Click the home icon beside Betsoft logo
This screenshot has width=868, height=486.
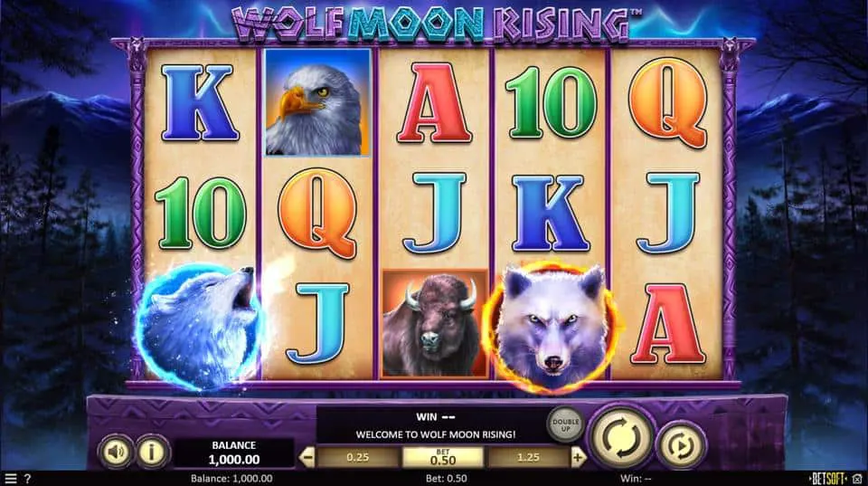tap(857, 479)
